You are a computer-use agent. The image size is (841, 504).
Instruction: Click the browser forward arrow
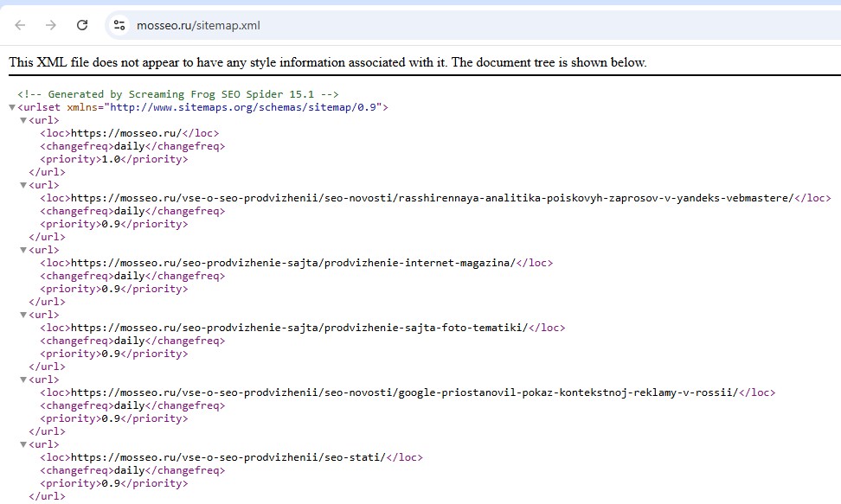(x=51, y=25)
